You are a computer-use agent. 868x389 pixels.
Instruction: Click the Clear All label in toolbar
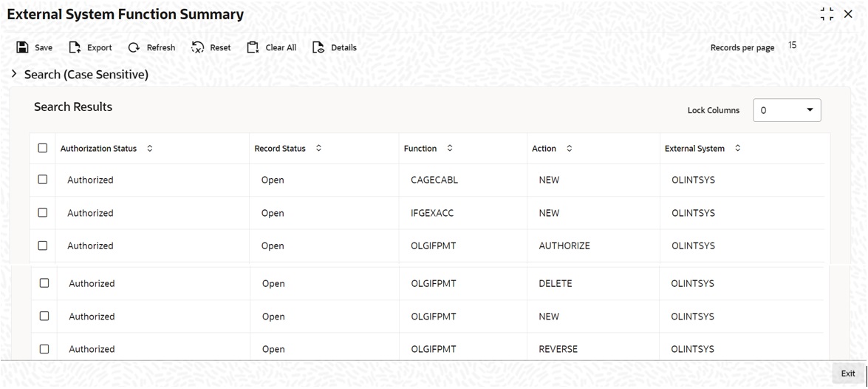(281, 47)
